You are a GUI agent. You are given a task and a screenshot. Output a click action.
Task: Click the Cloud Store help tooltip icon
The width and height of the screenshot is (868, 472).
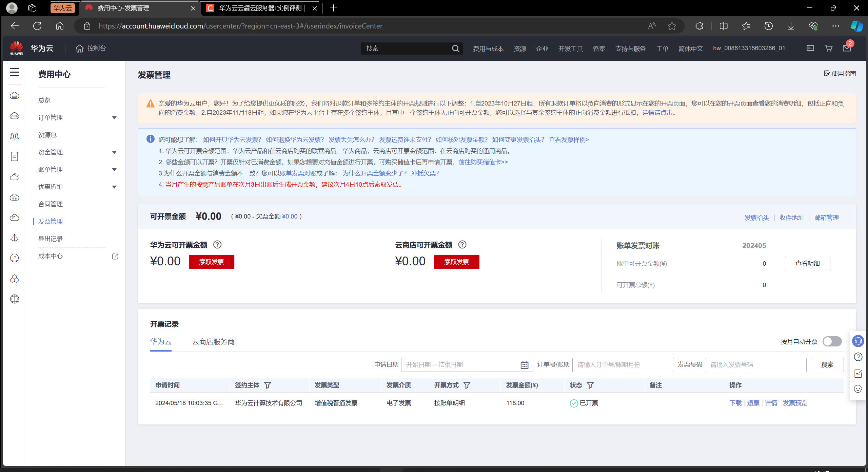coord(462,245)
